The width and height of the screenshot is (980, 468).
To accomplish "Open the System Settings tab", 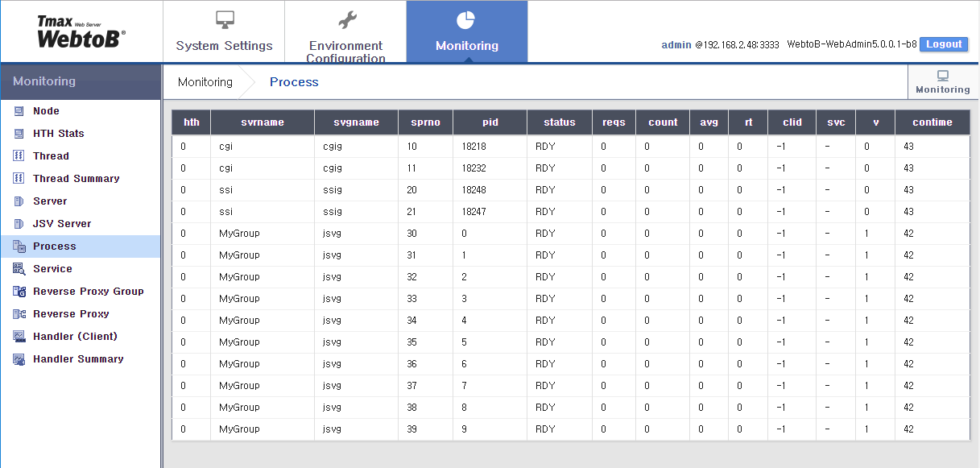I will [224, 31].
